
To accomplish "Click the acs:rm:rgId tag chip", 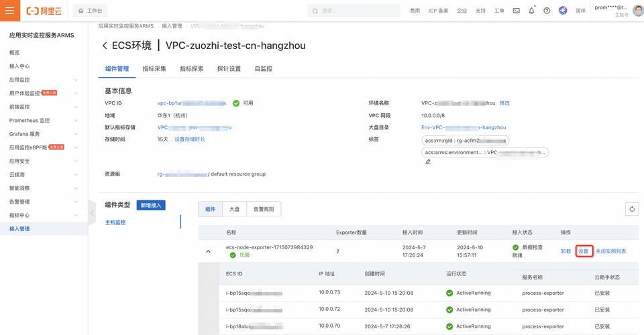I will tap(466, 141).
